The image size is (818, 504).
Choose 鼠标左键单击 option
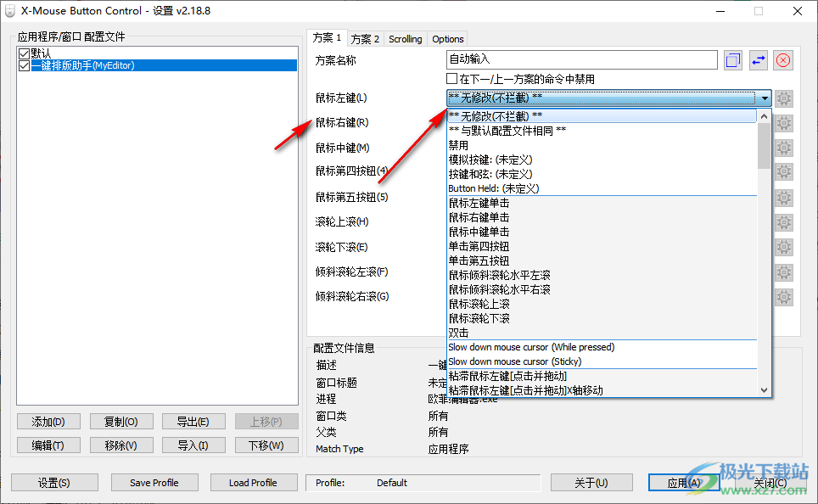coord(602,203)
